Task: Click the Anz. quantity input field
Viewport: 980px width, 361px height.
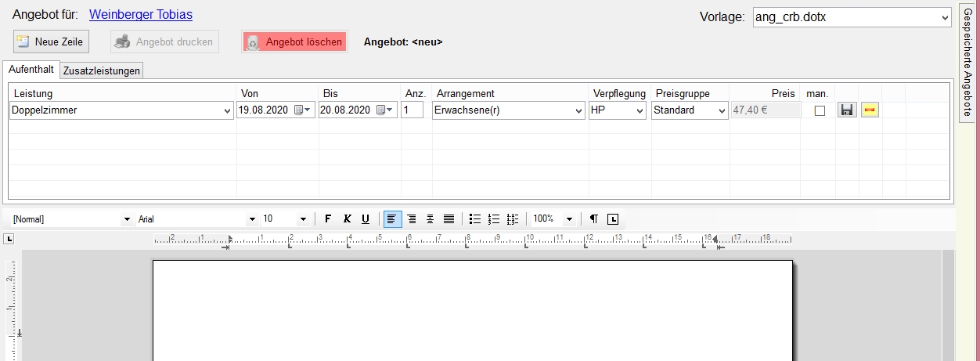Action: coord(412,110)
